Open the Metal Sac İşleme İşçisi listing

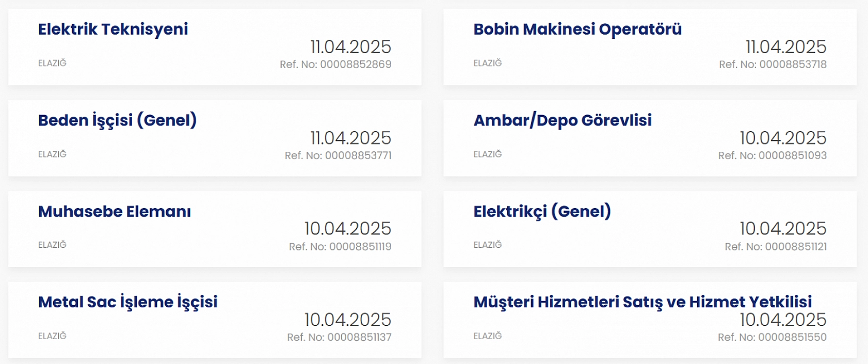(128, 302)
